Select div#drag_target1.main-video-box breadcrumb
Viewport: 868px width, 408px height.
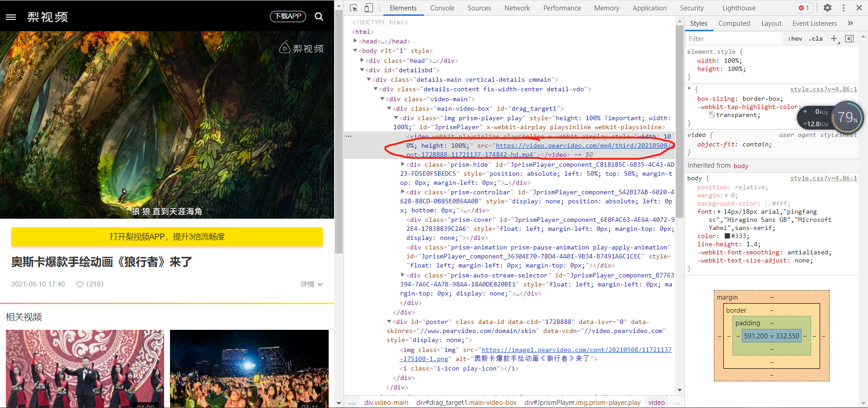click(466, 403)
